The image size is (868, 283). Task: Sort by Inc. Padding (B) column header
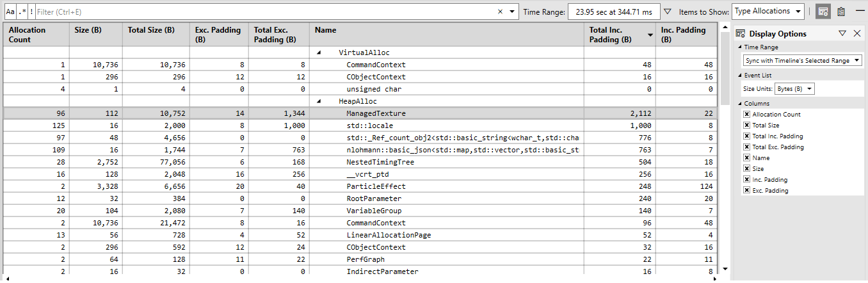tap(686, 35)
